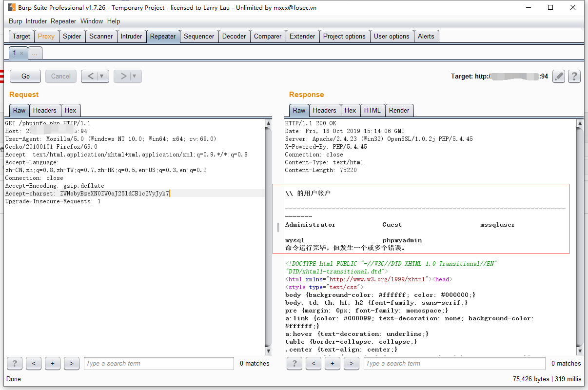
Task: Switch to the Intruder tool tab
Action: point(131,36)
